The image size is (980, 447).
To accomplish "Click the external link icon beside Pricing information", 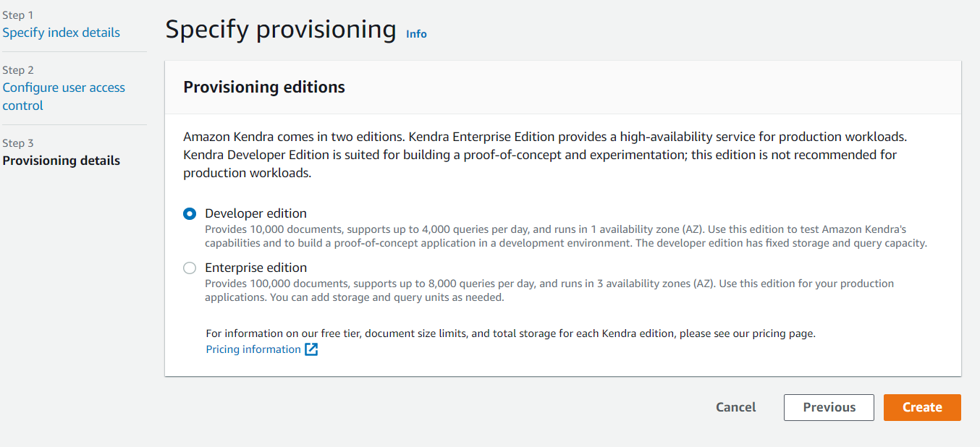I will click(311, 349).
